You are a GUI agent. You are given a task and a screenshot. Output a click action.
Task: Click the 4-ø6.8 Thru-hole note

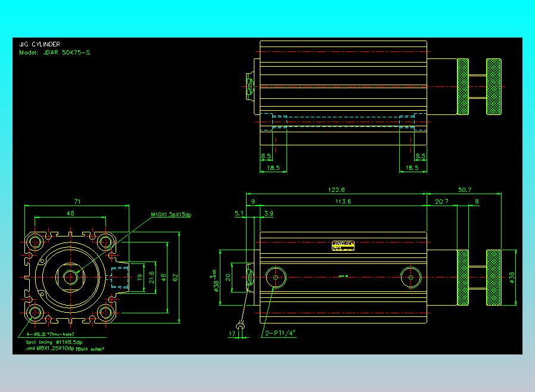(x=50, y=334)
